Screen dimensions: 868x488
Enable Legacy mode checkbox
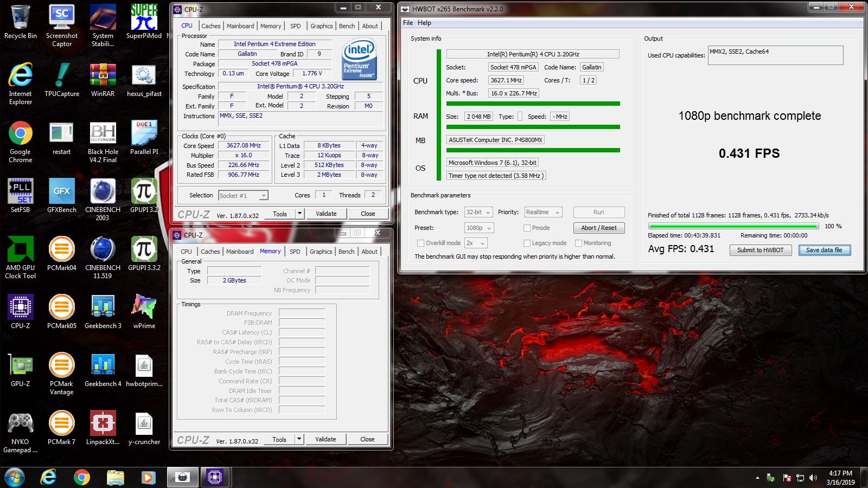tap(527, 243)
